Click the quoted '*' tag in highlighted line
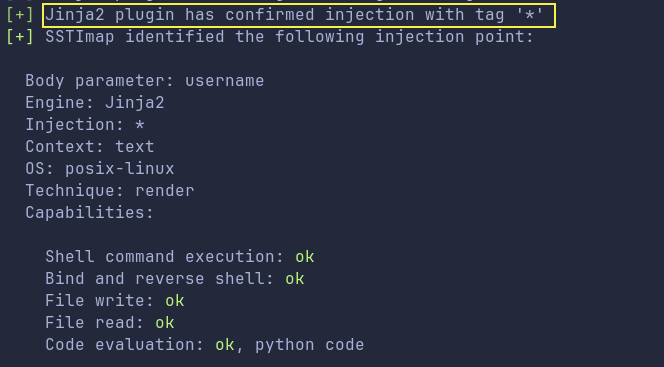The image size is (664, 367). (x=529, y=15)
